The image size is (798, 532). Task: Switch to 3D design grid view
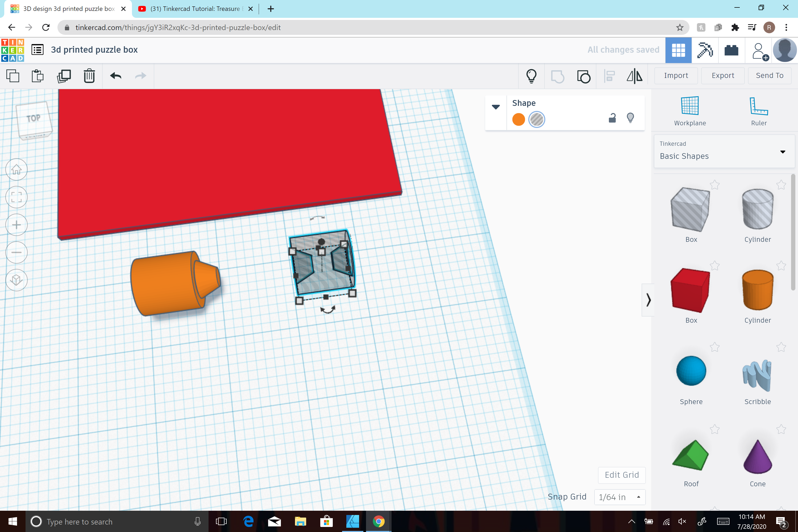point(678,50)
